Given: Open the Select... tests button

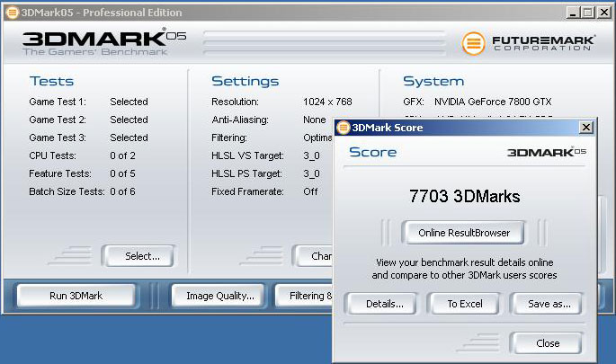Looking at the screenshot, I should (139, 256).
